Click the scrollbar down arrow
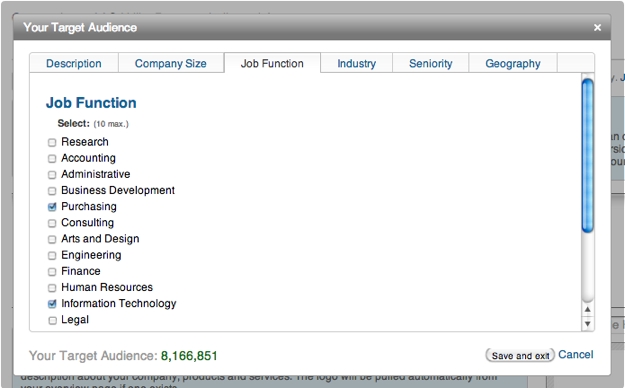 coord(588,323)
